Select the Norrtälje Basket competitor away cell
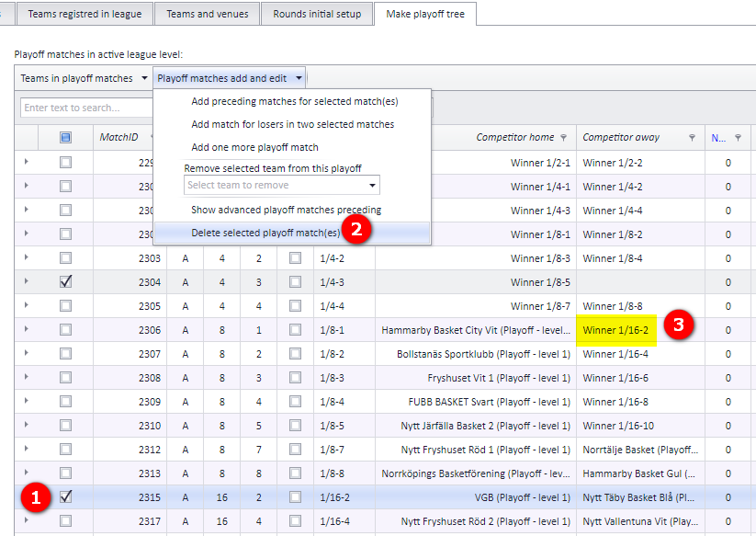 [640, 450]
